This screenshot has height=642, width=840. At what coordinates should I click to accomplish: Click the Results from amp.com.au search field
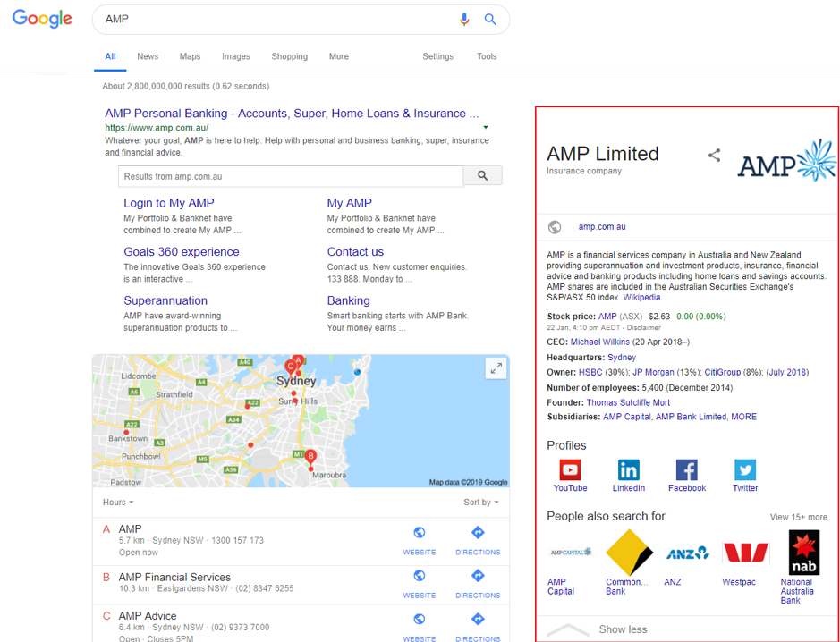click(291, 177)
